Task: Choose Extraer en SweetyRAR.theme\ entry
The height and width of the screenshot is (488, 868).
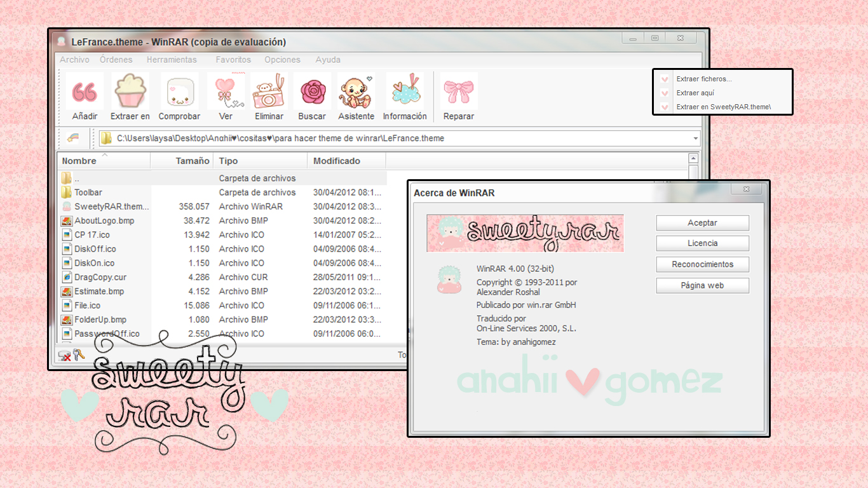Action: click(x=723, y=107)
